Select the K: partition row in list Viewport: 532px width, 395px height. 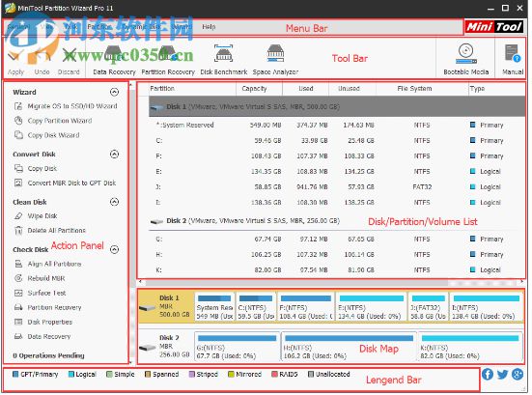(337, 270)
